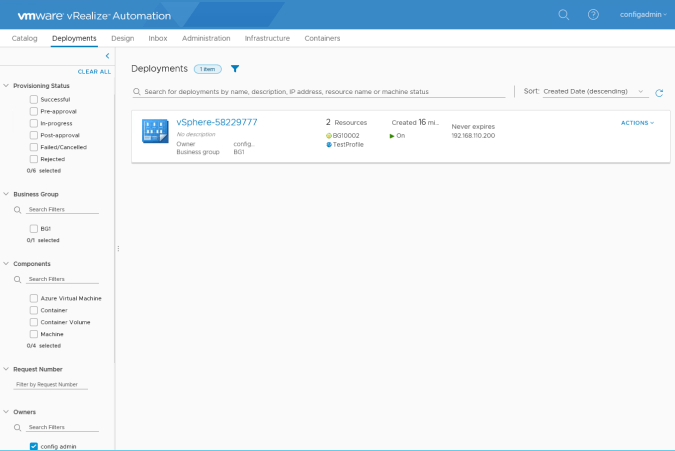675x451 pixels.
Task: Open the ACTIONS dropdown for vSphere-58229777
Action: (x=638, y=123)
